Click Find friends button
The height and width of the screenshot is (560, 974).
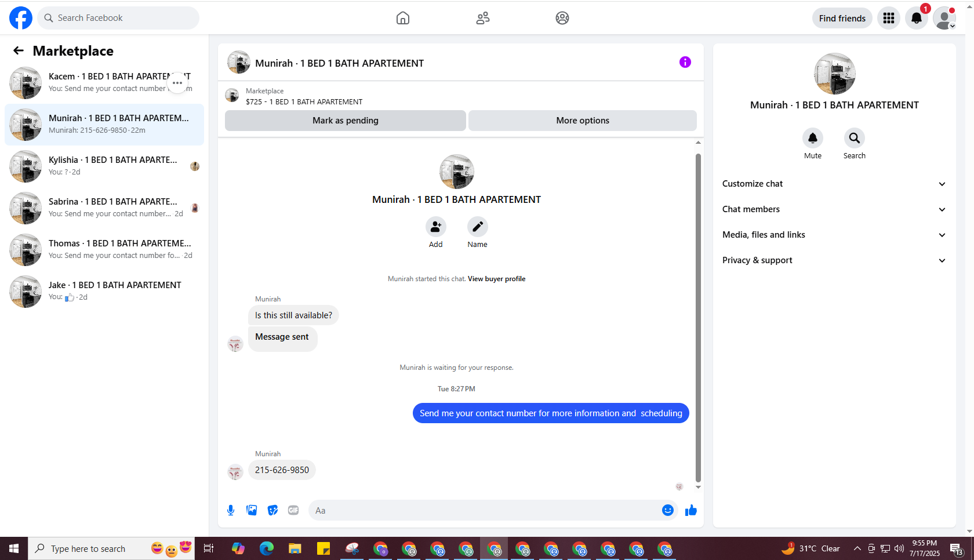[x=842, y=18]
